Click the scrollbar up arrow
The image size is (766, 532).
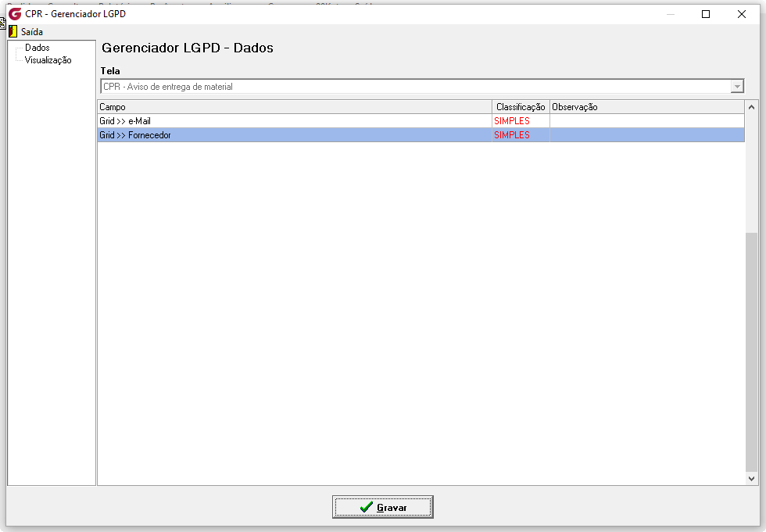click(751, 107)
